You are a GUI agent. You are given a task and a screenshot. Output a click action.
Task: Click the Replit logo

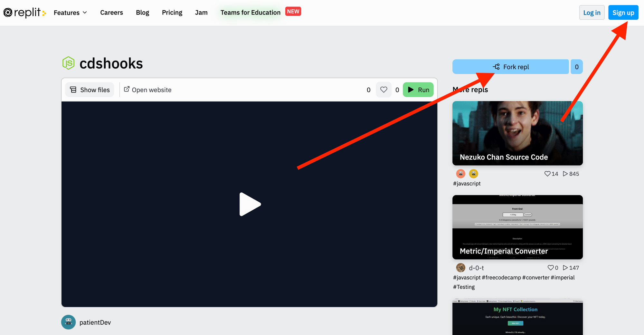tap(24, 13)
